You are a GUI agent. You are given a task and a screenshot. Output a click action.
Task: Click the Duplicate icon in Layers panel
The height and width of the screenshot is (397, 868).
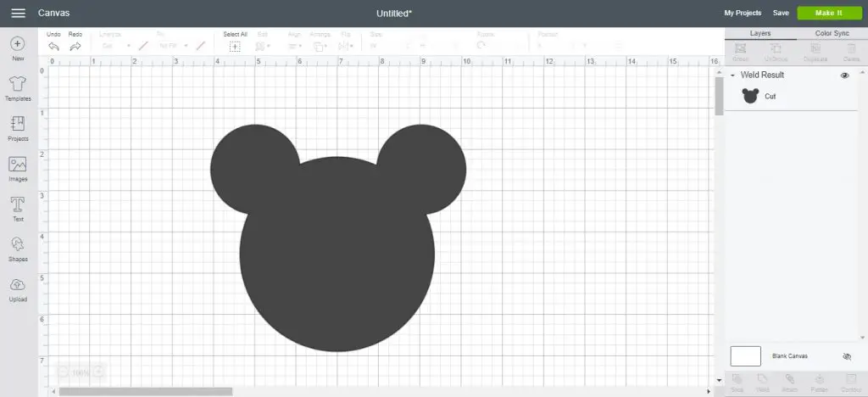click(x=815, y=48)
